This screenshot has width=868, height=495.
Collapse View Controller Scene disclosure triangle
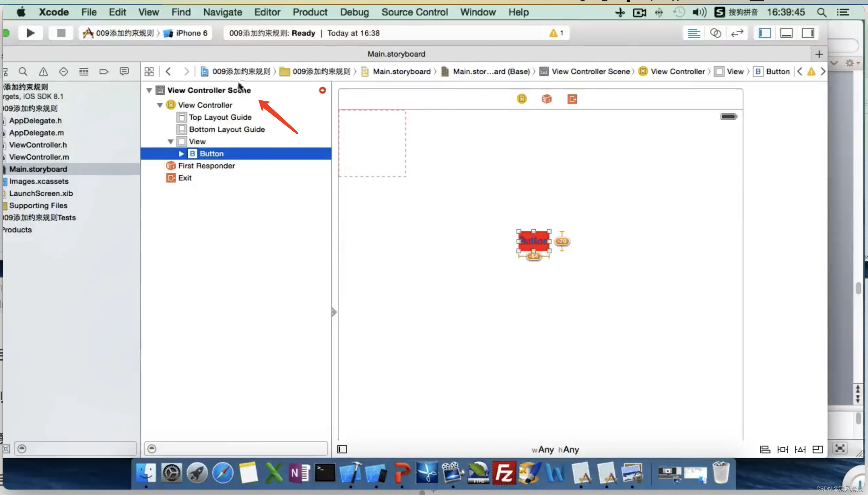pos(149,90)
